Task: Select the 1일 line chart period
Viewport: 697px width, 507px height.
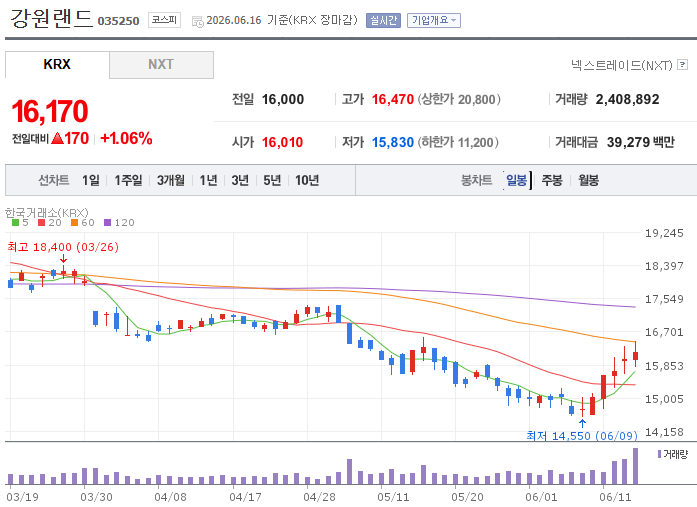Action: [91, 180]
